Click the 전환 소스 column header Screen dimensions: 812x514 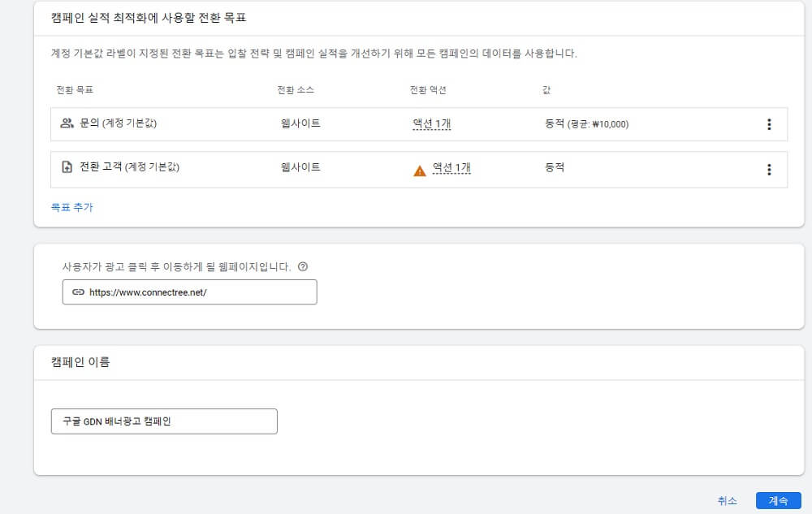(296, 89)
